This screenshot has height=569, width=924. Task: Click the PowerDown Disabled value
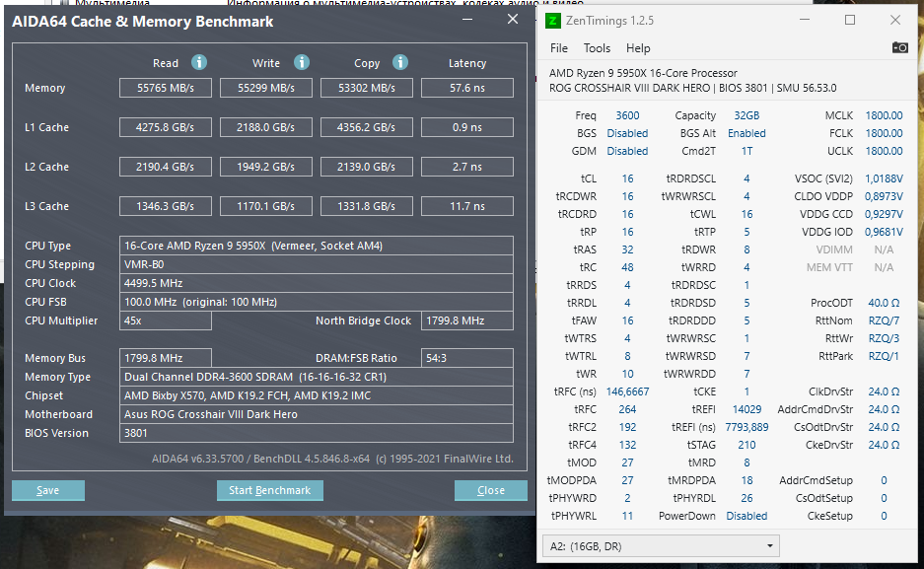pyautogui.click(x=746, y=516)
